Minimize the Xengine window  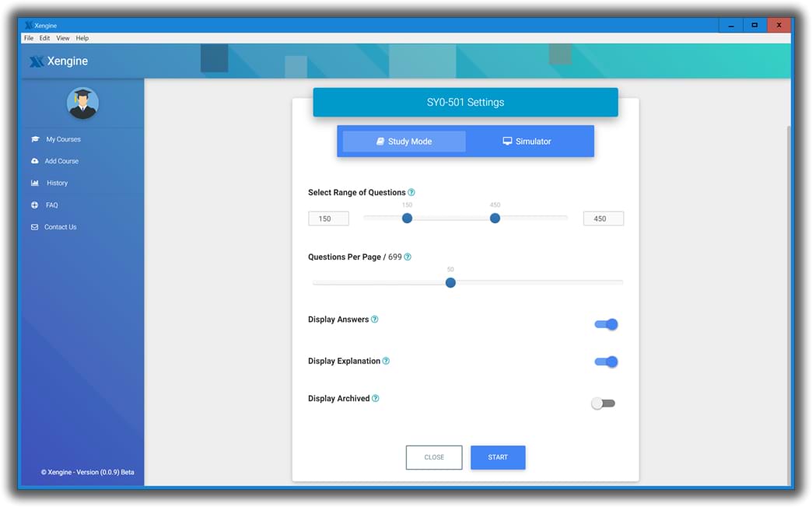[730, 26]
